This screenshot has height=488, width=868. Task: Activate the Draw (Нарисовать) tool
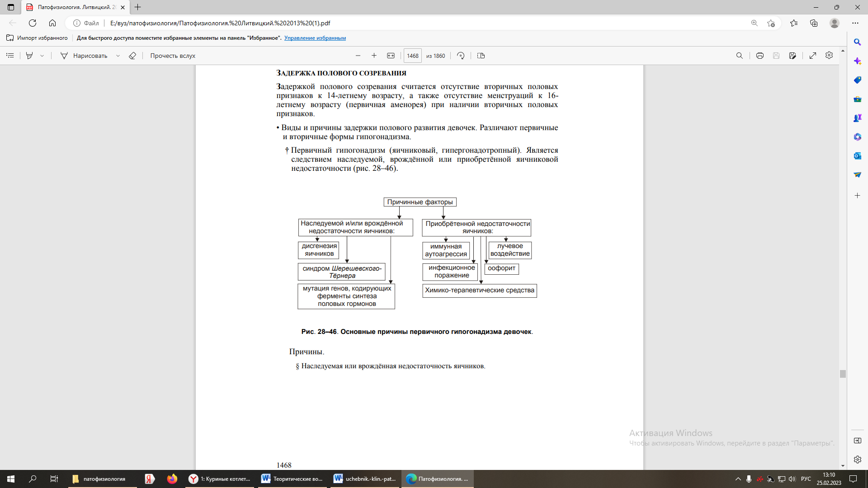84,56
